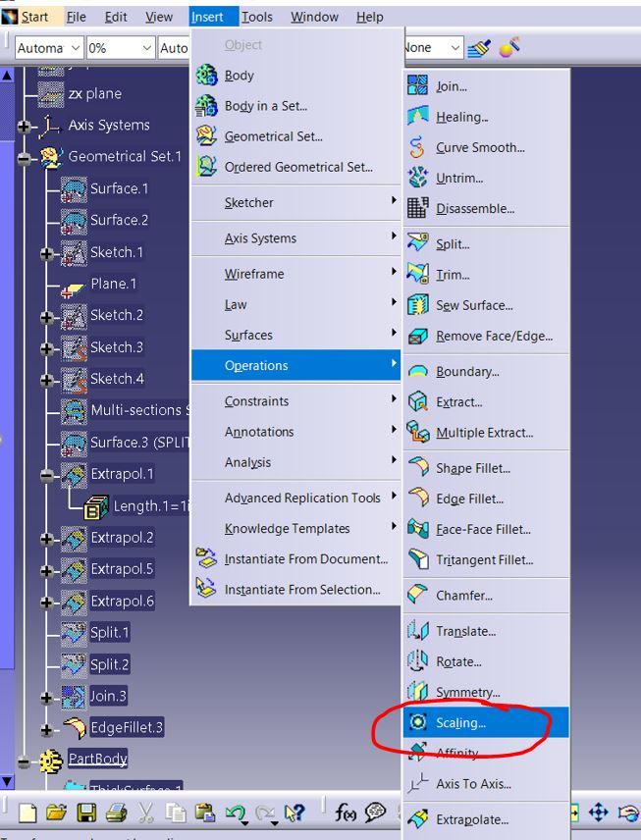
Task: Click the Pan arrows icon in bottom toolbar
Action: [599, 813]
